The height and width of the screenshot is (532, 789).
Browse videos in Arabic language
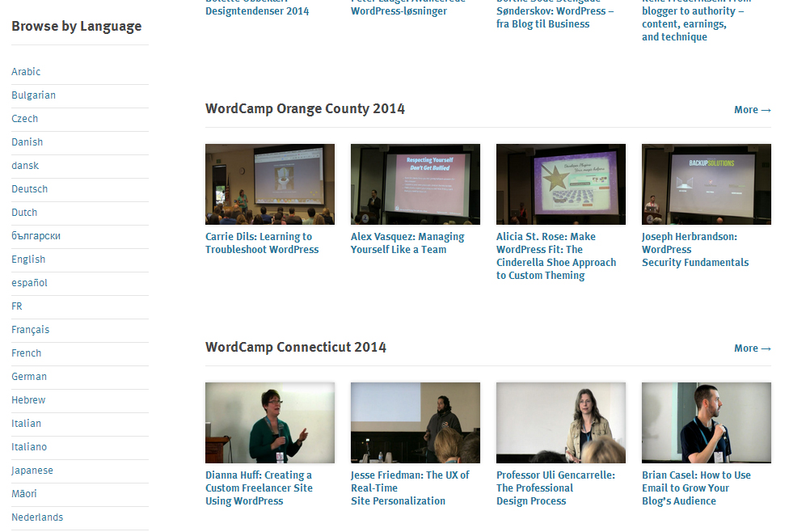(26, 72)
